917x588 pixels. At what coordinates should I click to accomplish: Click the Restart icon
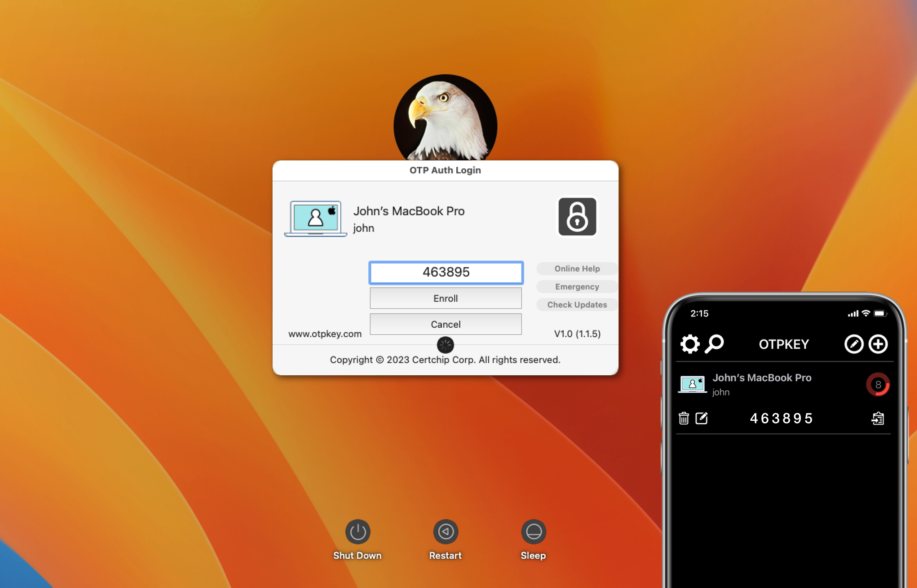(x=446, y=531)
